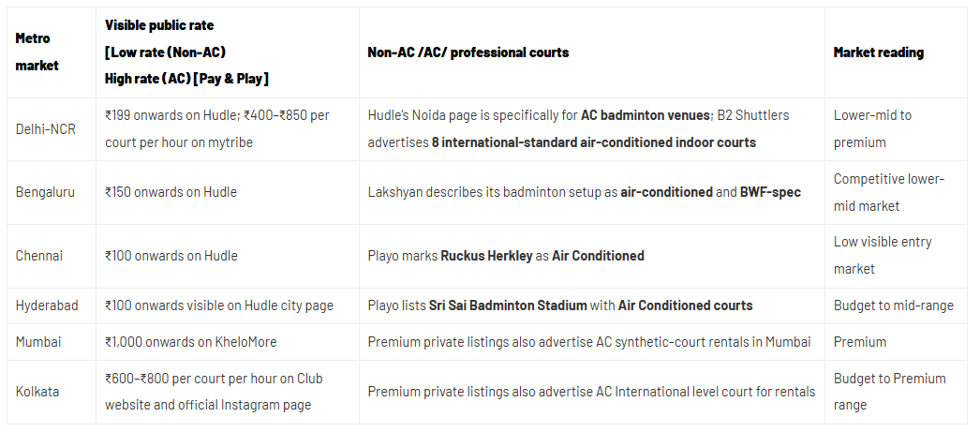
Task: Click the "₹199 onwards on Hudle" rate text
Action: 171,115
